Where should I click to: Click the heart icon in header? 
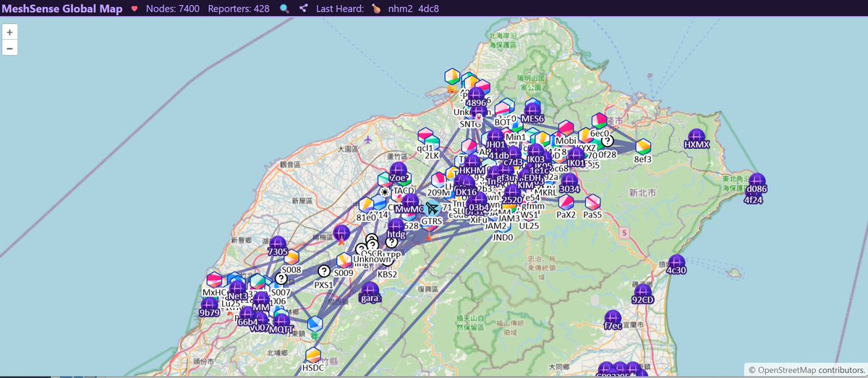pyautogui.click(x=134, y=9)
